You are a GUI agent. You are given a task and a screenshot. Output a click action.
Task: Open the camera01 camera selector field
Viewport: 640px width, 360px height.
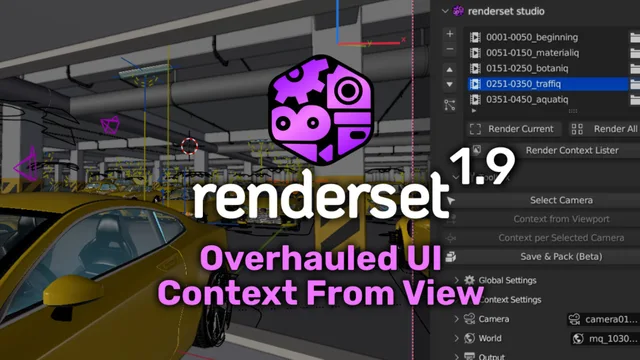coord(603,319)
